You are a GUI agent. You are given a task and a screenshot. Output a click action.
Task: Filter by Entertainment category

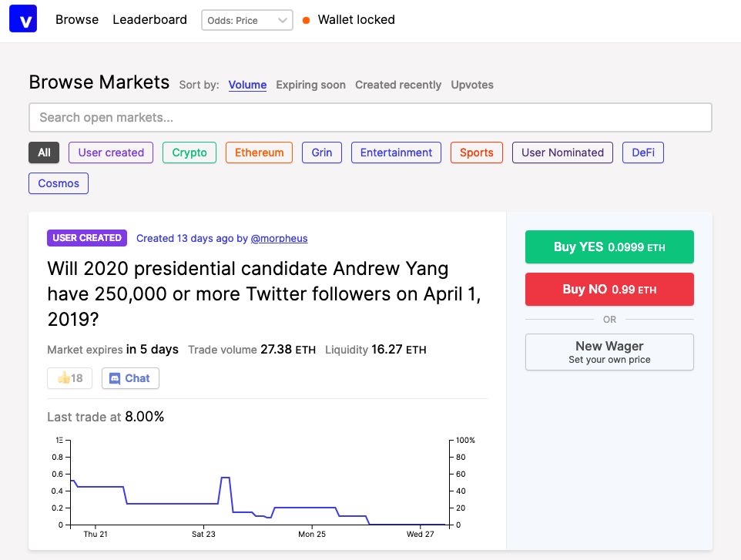tap(396, 153)
